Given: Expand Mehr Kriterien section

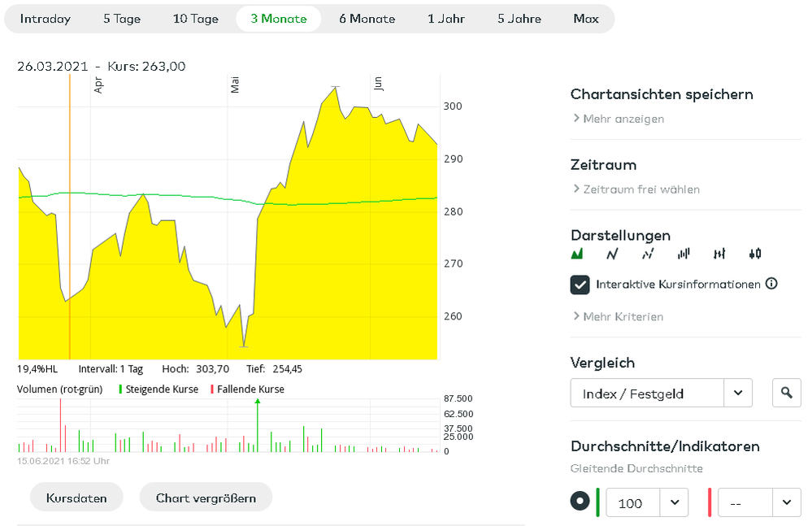Looking at the screenshot, I should click(621, 316).
